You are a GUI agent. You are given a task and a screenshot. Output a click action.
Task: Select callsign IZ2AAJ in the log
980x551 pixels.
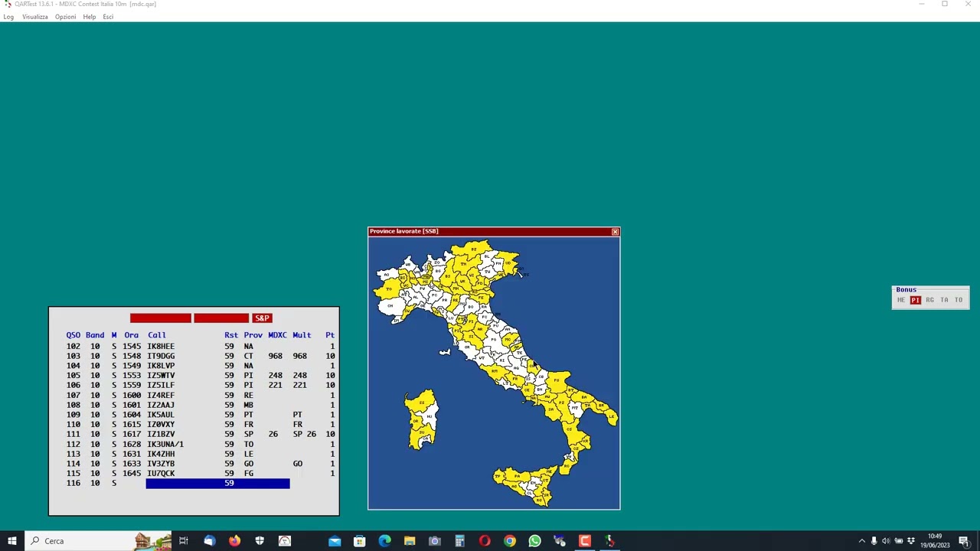161,405
